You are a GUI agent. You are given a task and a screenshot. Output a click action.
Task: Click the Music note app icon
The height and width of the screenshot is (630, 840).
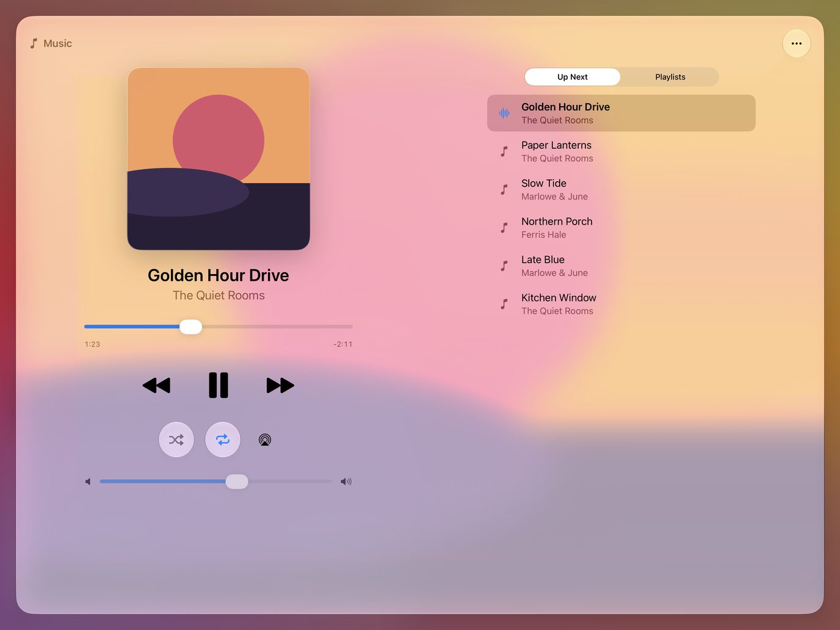coord(34,43)
